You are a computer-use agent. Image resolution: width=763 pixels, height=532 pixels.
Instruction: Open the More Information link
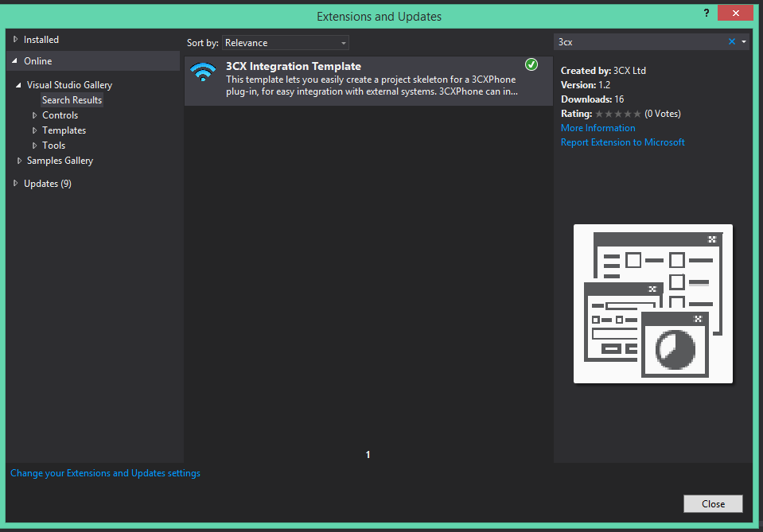(598, 128)
